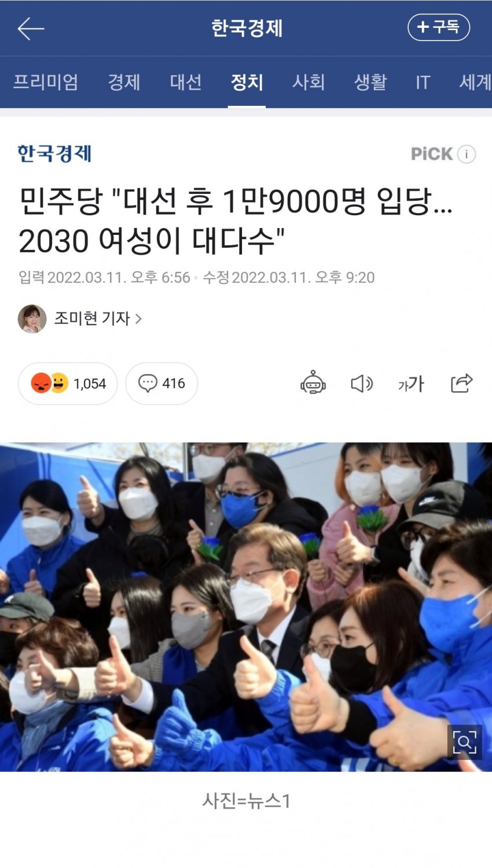The height and width of the screenshot is (868, 492).
Task: Subscribe with the 구독 button
Action: 439,27
